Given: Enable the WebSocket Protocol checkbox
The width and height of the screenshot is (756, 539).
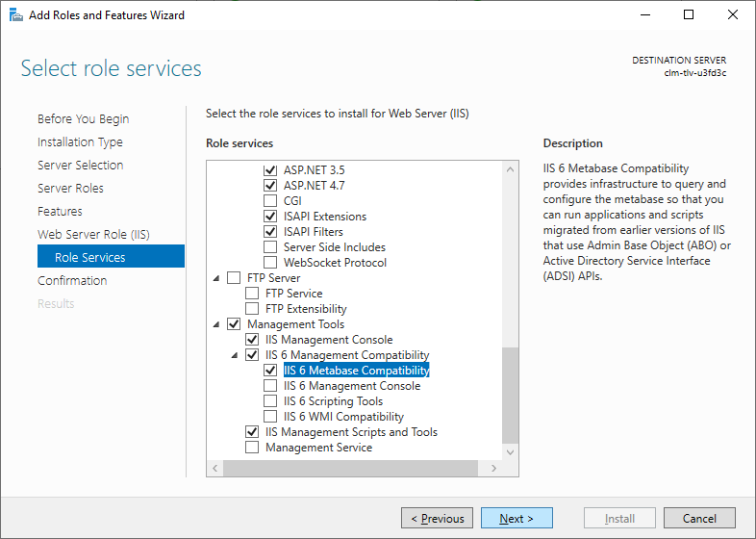Looking at the screenshot, I should (x=270, y=263).
